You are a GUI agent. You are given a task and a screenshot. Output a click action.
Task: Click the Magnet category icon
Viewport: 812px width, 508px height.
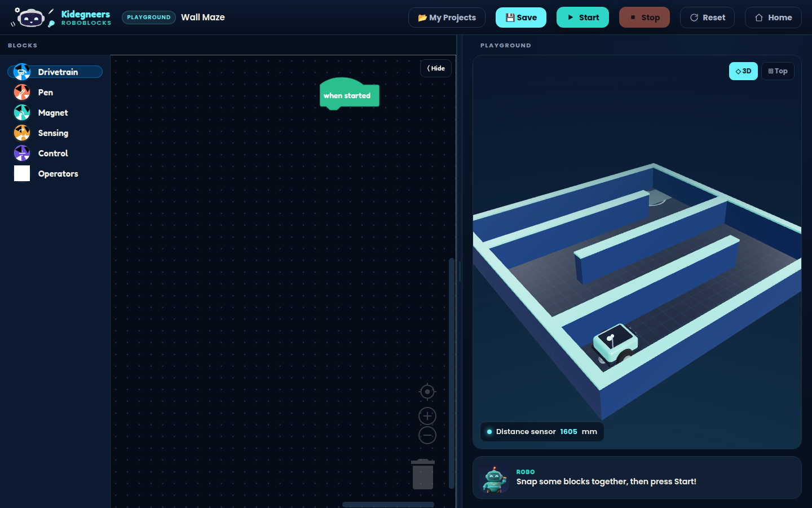coord(22,112)
